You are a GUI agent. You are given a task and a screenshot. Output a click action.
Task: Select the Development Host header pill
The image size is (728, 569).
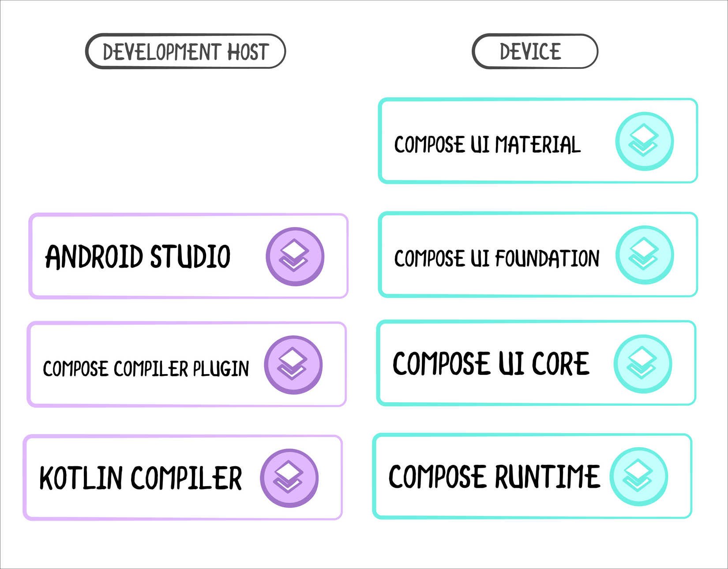[185, 52]
